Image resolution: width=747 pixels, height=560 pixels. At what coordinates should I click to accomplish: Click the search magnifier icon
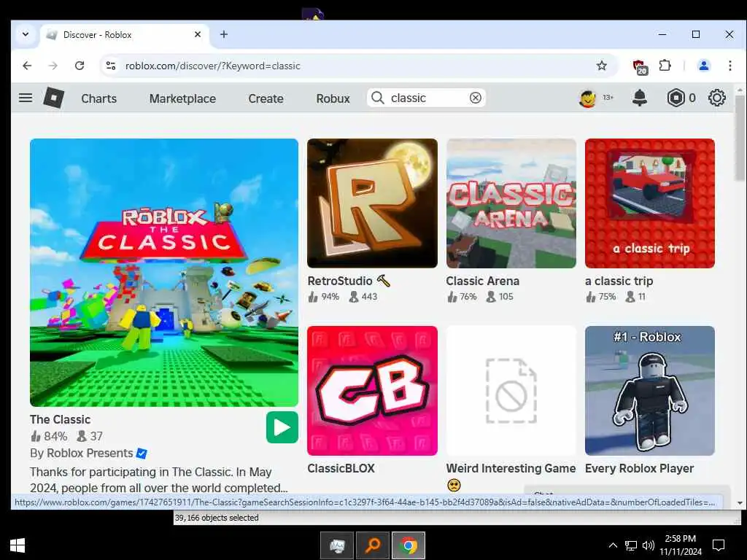[x=378, y=98]
